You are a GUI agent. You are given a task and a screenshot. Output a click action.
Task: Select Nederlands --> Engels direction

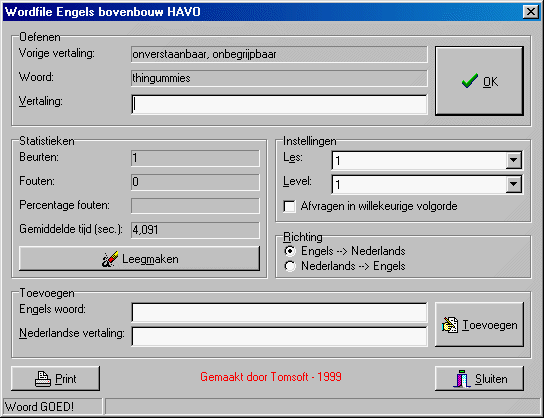click(290, 266)
